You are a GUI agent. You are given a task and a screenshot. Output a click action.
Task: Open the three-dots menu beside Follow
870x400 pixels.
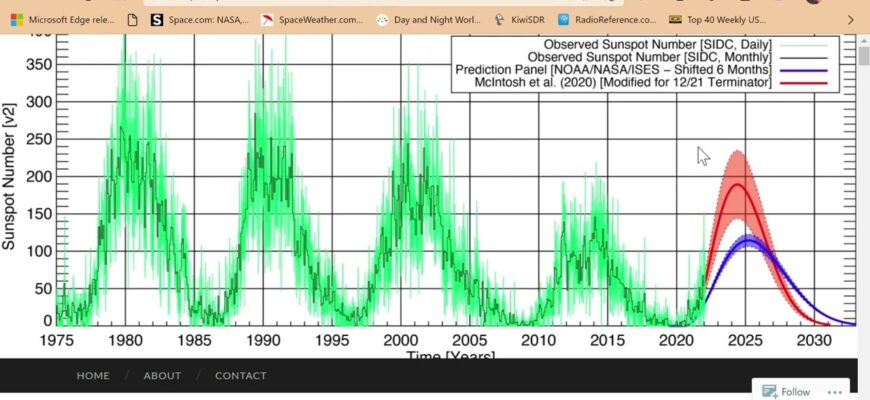point(832,392)
